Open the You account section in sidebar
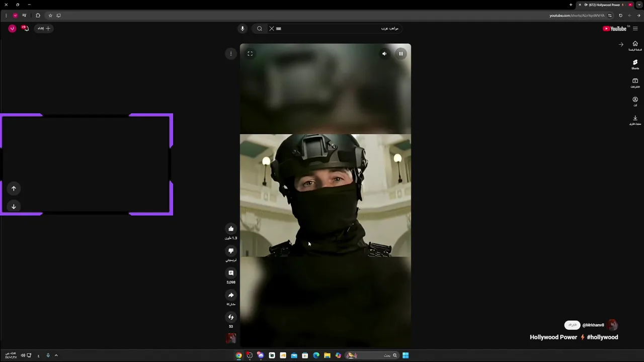 (x=635, y=102)
